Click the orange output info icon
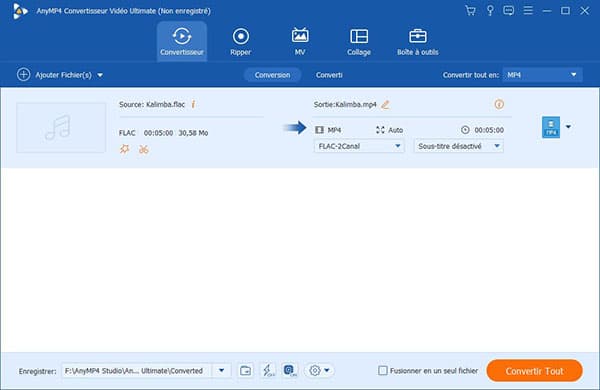Screen dimensions: 600x390 click(499, 104)
